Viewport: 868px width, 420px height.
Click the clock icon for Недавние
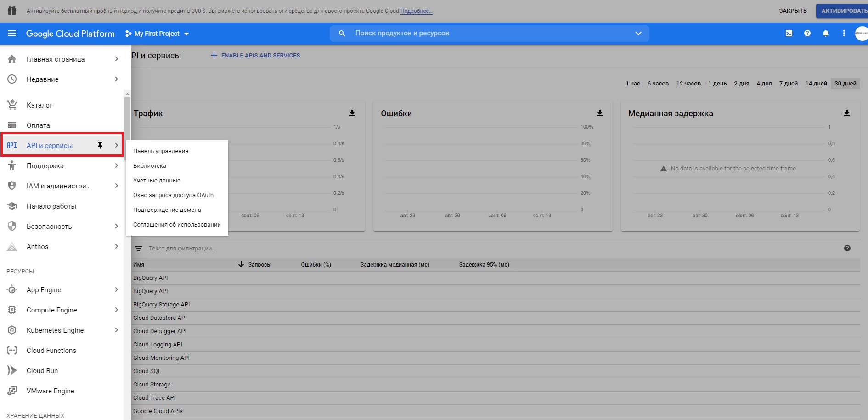pyautogui.click(x=12, y=79)
